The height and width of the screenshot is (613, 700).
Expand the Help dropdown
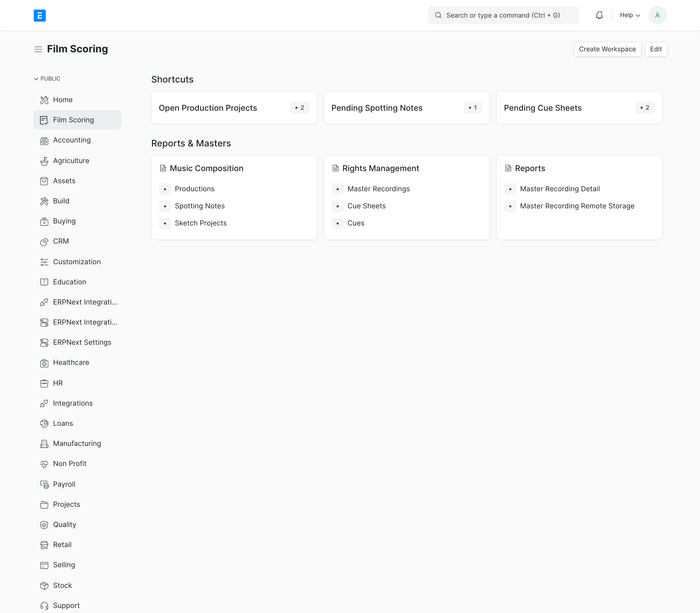pyautogui.click(x=630, y=15)
